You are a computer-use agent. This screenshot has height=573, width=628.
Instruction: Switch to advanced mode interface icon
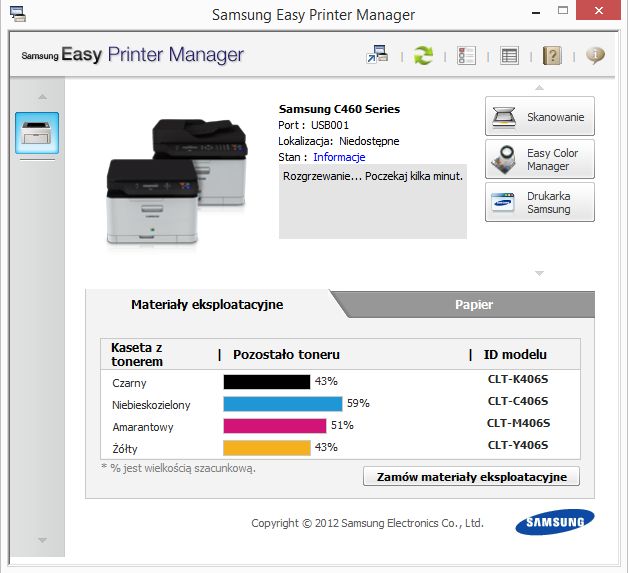[x=377, y=55]
